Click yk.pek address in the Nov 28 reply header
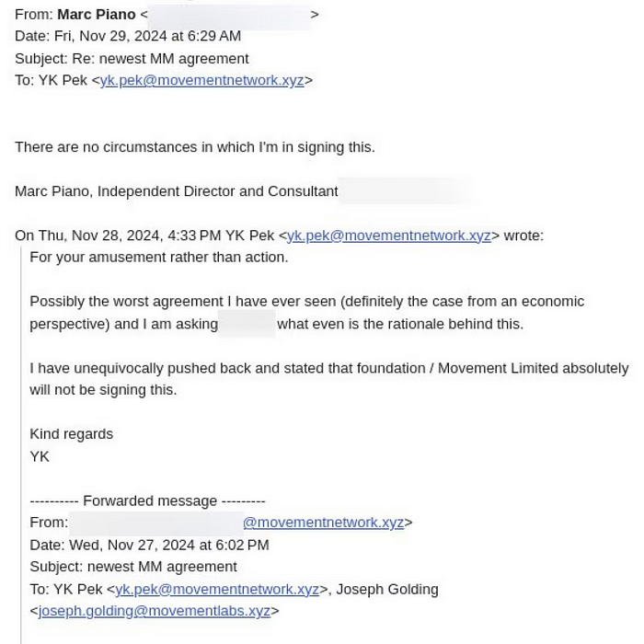644x644 pixels. point(389,236)
